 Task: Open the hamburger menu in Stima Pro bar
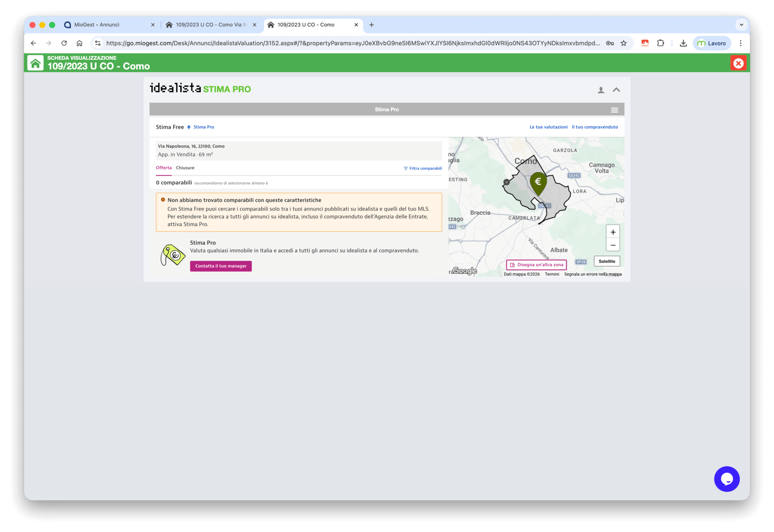pyautogui.click(x=615, y=110)
